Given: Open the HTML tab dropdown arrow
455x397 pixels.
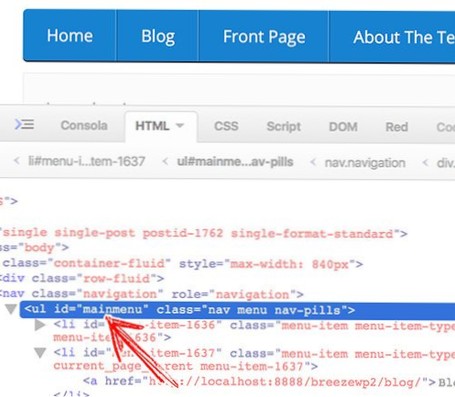Looking at the screenshot, I should click(x=180, y=126).
